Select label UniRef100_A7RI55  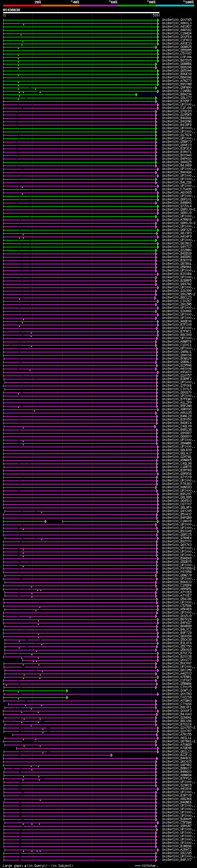pyautogui.click(x=177, y=735)
